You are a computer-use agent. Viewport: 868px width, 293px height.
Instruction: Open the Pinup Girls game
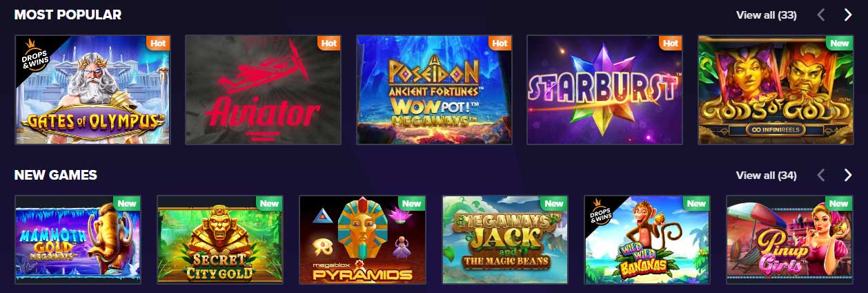pyautogui.click(x=789, y=240)
